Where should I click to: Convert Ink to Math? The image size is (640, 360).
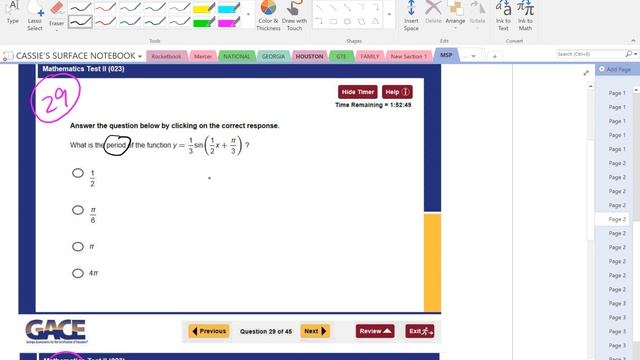(525, 16)
